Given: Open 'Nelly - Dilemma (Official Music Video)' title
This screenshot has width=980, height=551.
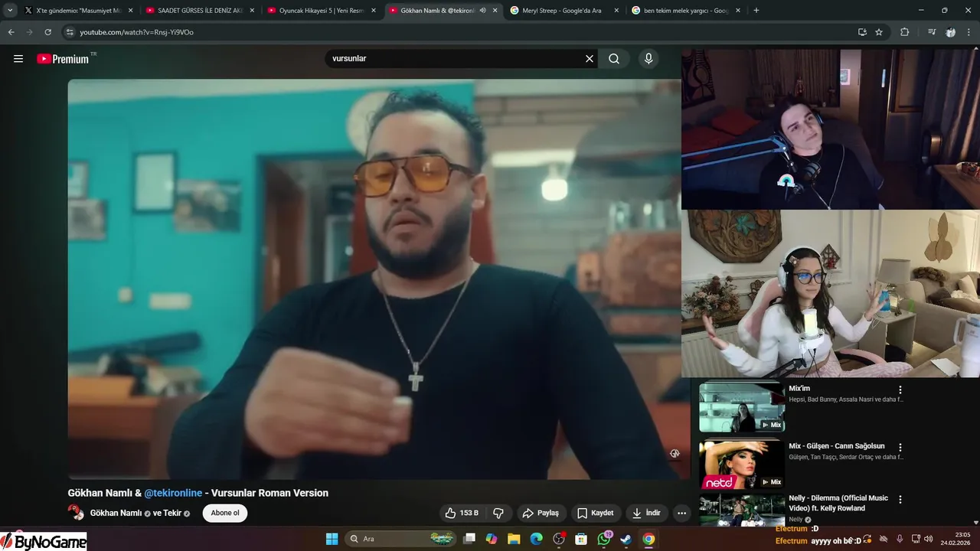Looking at the screenshot, I should (838, 503).
